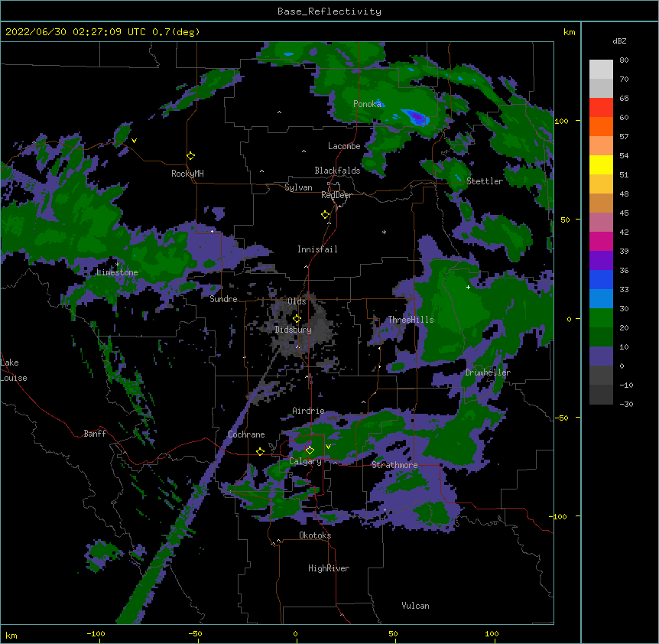Click the Okotoks city label
The width and height of the screenshot is (659, 644).
pyautogui.click(x=315, y=535)
